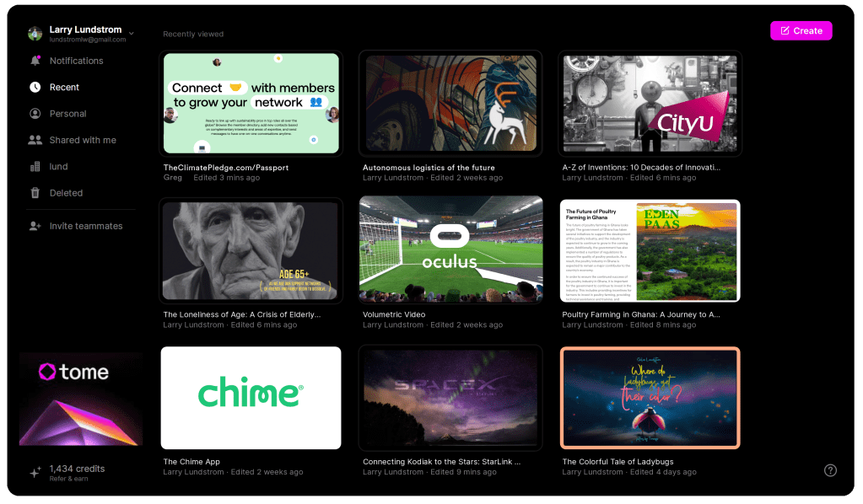This screenshot has height=504, width=863.
Task: Open the Tome promo banner
Action: [81, 399]
